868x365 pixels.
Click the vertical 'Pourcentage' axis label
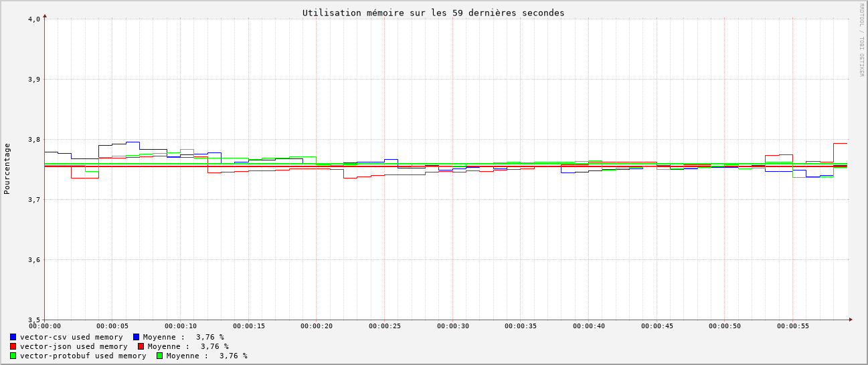click(7, 168)
